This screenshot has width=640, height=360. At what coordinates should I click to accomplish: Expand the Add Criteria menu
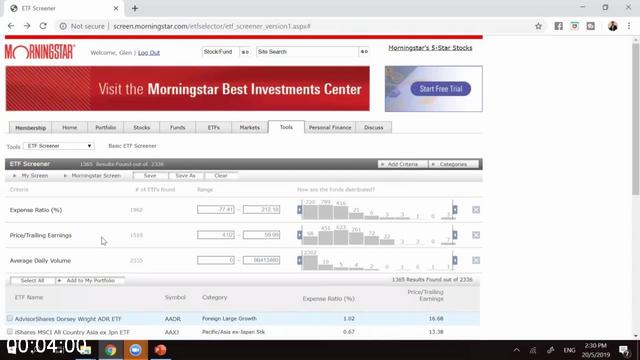point(402,164)
